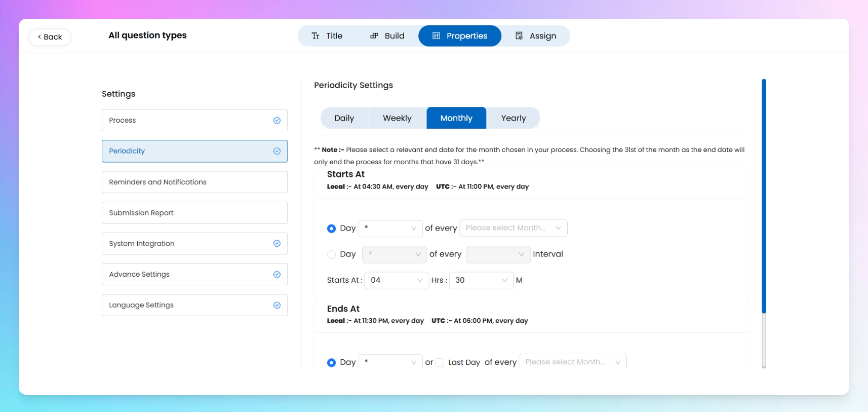Image resolution: width=868 pixels, height=412 pixels.
Task: Click the Advance Settings check icon
Action: tap(277, 275)
